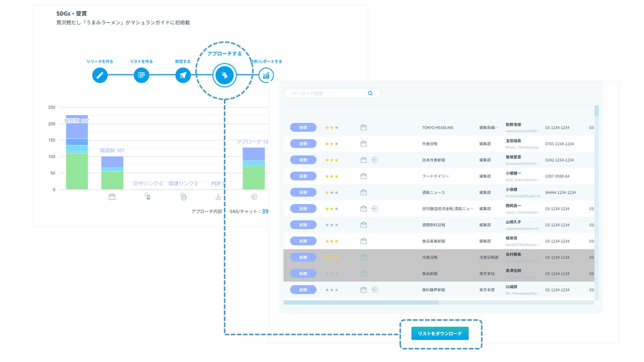This screenshot has height=362, width=644.
Task: Open the リストを作る list step icon
Action: (x=141, y=75)
